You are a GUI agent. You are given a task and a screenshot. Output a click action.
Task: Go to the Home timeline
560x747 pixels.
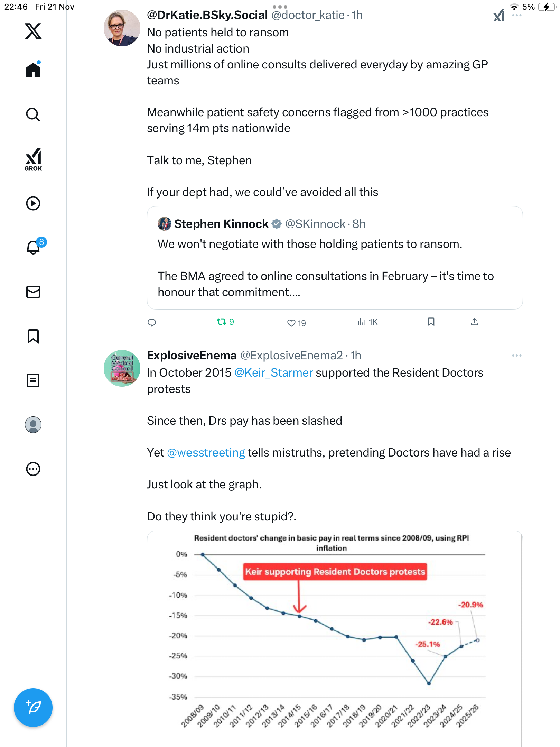point(33,70)
